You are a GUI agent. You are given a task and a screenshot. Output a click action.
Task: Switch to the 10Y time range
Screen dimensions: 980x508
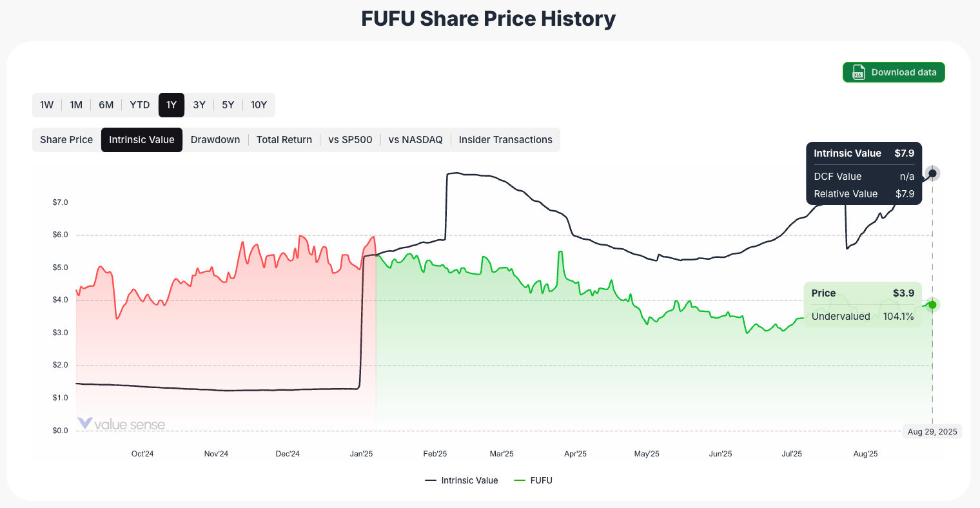coord(259,104)
